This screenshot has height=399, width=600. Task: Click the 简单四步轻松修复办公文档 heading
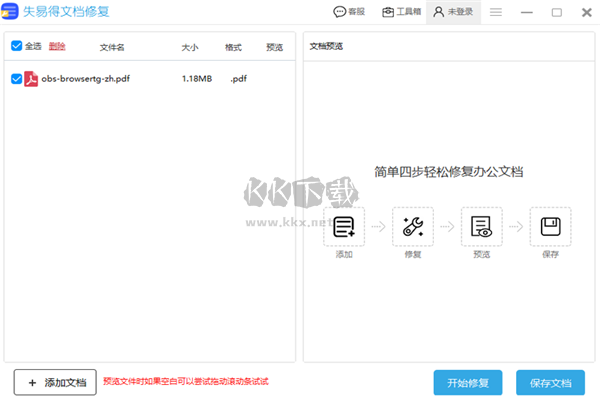pyautogui.click(x=448, y=172)
